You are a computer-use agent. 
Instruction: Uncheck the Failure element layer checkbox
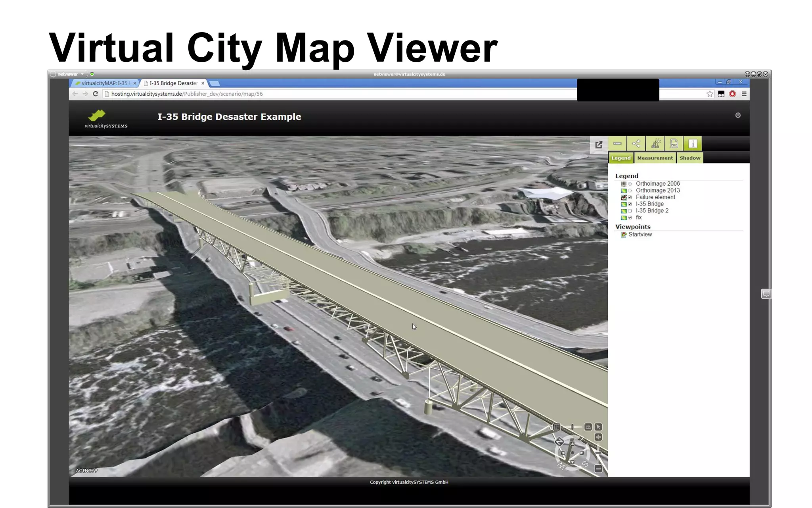pyautogui.click(x=630, y=197)
